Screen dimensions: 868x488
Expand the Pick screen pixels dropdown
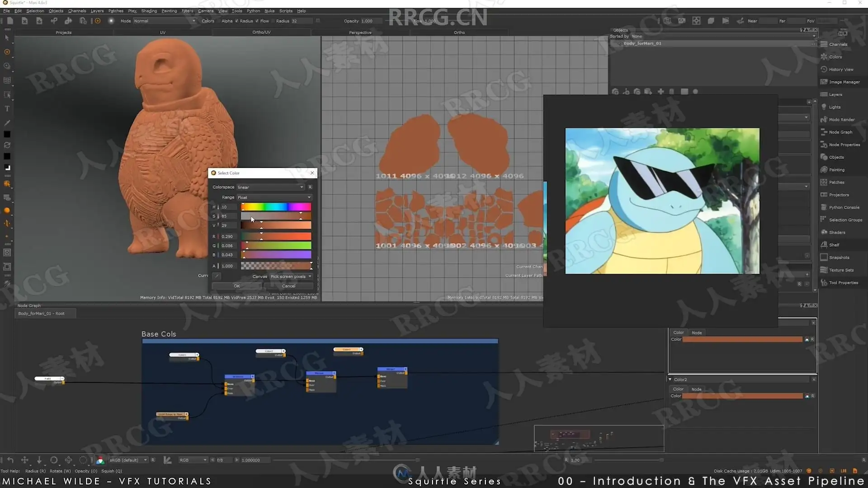(x=291, y=277)
